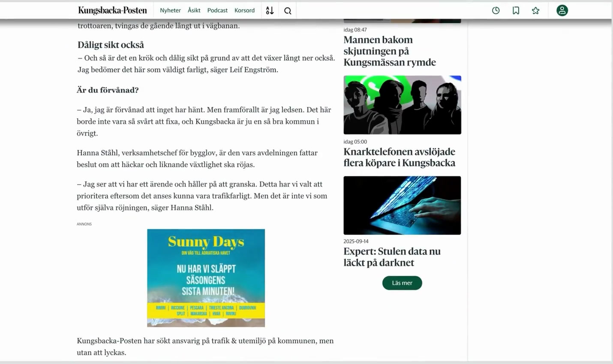Click the favorites star icon

[x=535, y=11]
